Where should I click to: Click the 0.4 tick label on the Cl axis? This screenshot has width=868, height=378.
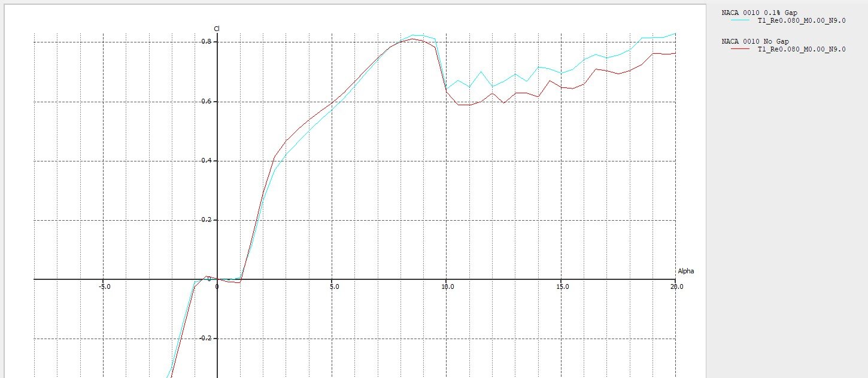pos(207,160)
